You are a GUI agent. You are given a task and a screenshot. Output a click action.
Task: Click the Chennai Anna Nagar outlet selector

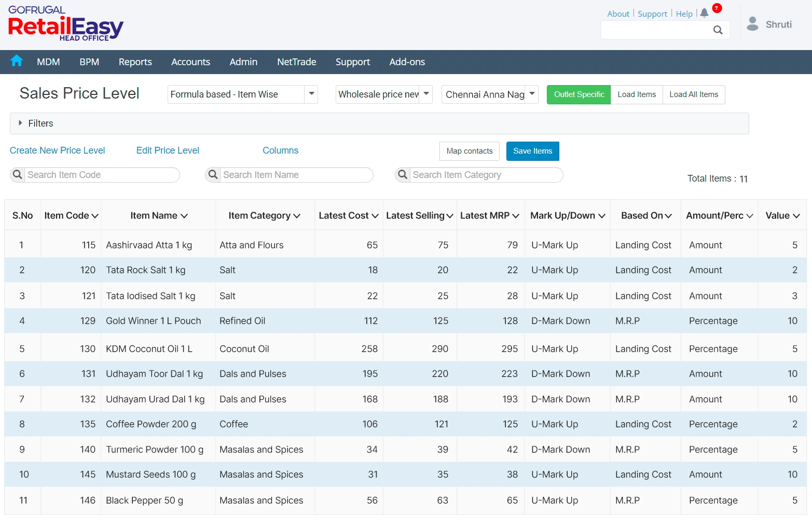532,94
